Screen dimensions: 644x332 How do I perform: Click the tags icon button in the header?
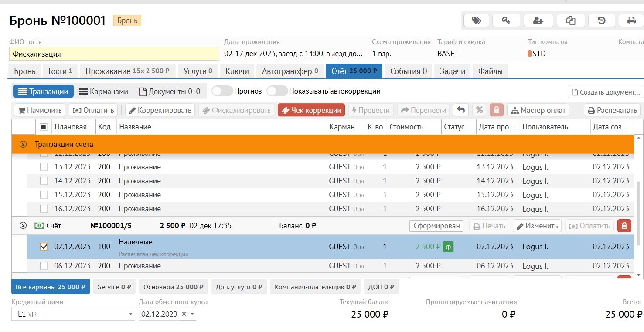click(476, 20)
